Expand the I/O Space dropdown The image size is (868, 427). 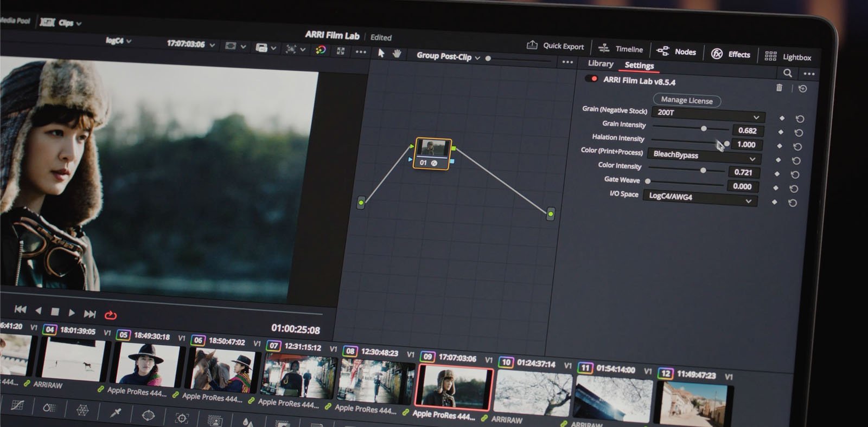tap(700, 198)
